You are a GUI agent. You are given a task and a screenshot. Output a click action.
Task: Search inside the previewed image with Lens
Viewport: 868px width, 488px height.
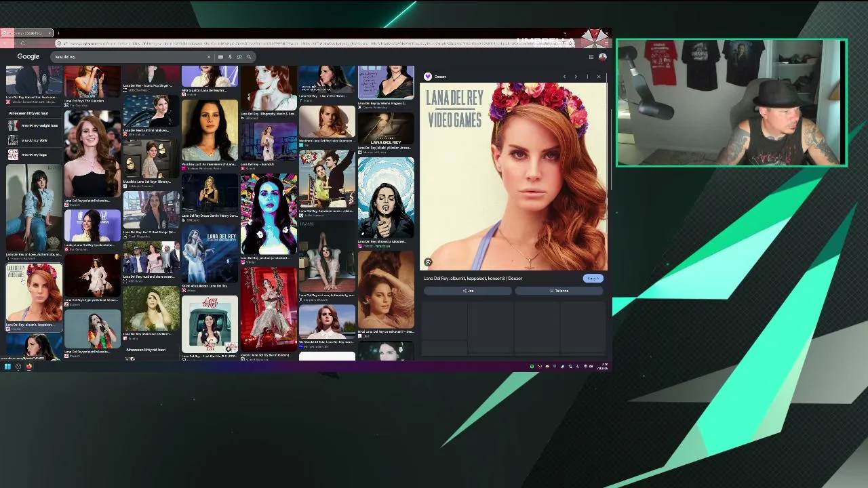pyautogui.click(x=428, y=262)
